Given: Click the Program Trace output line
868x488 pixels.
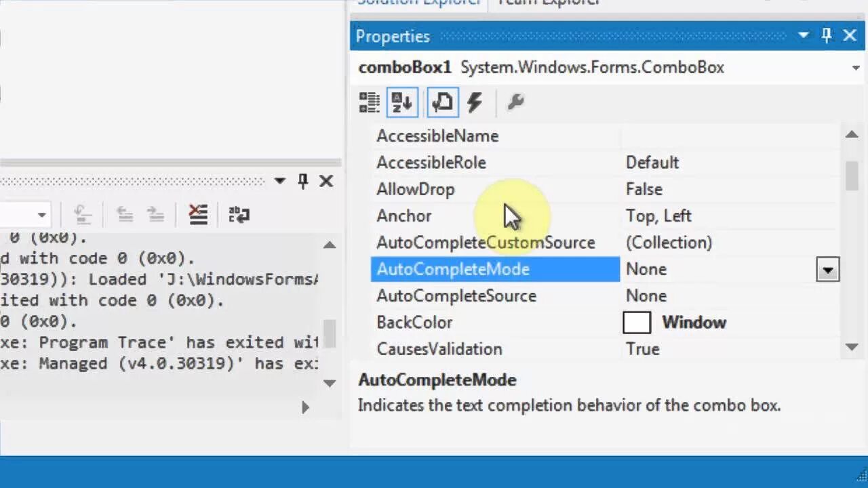Looking at the screenshot, I should (x=159, y=342).
